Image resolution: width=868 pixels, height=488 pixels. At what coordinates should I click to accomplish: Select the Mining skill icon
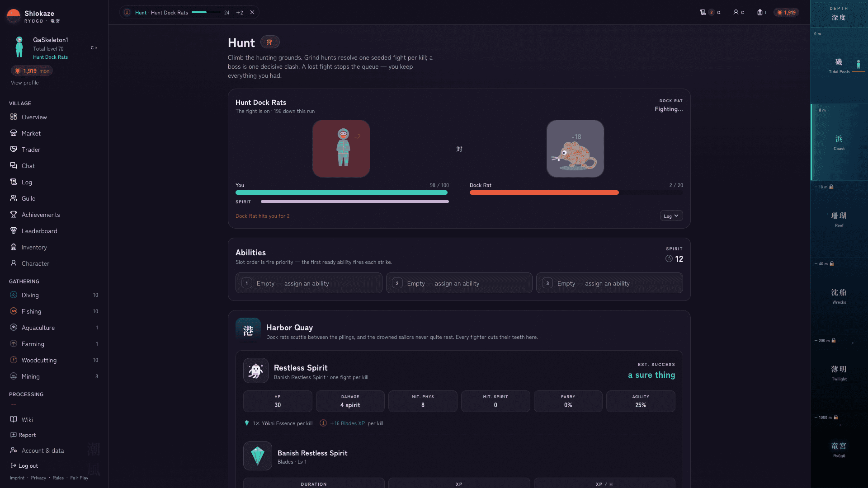14,376
